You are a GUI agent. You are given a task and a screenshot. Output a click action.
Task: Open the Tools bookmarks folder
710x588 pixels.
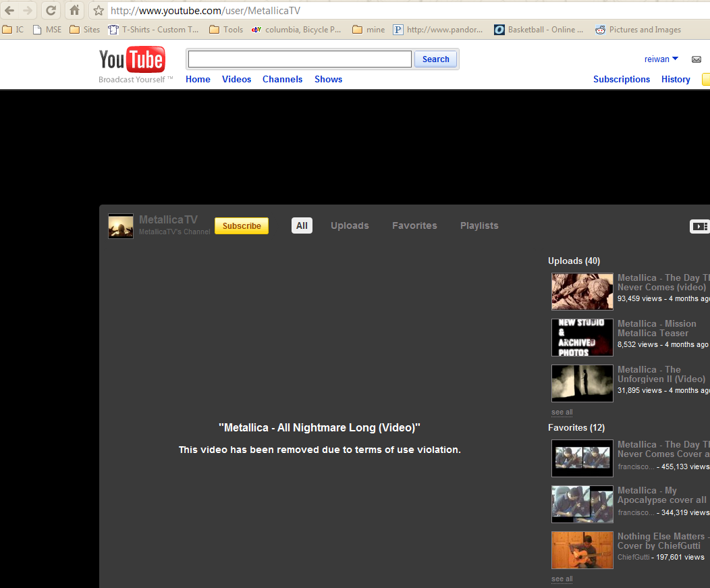point(226,30)
